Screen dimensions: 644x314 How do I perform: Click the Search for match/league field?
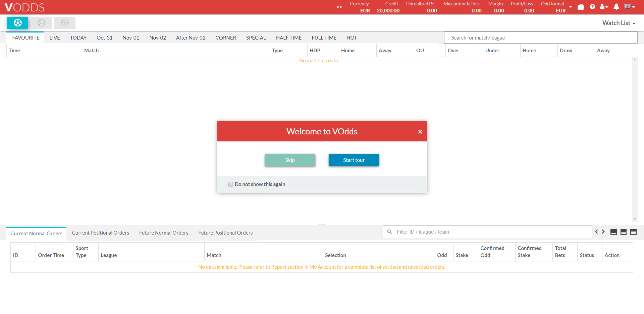(x=540, y=38)
